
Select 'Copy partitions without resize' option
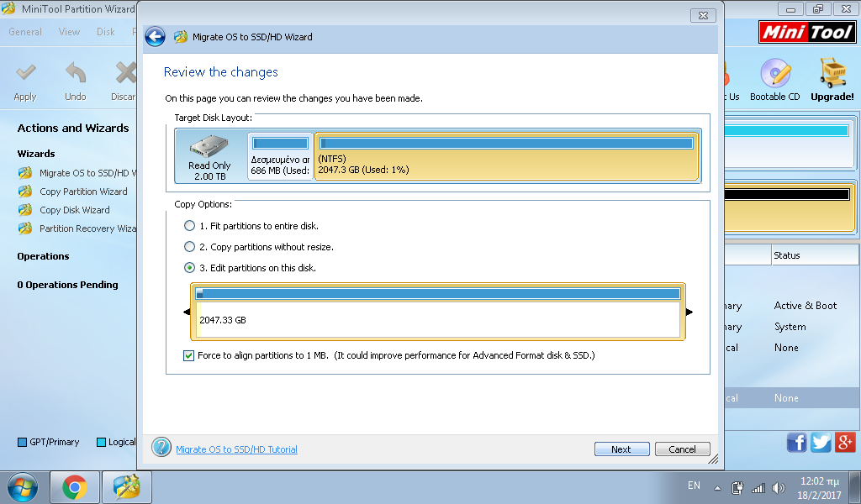pos(189,247)
